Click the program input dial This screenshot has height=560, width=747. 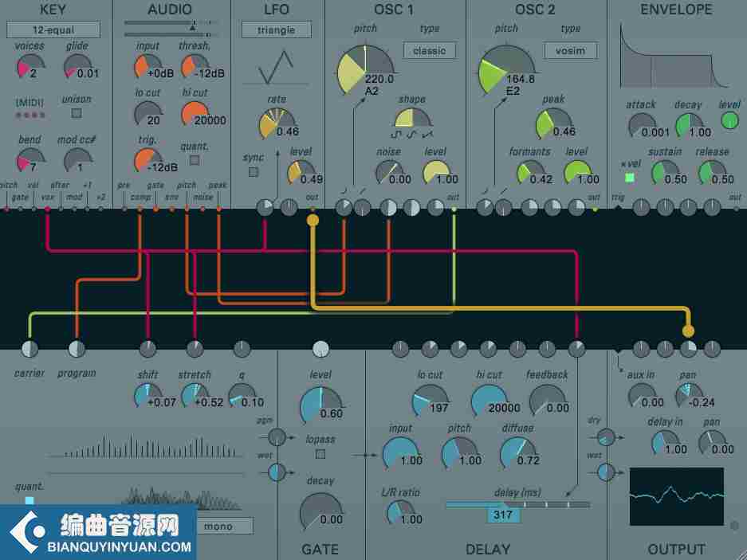click(x=77, y=349)
